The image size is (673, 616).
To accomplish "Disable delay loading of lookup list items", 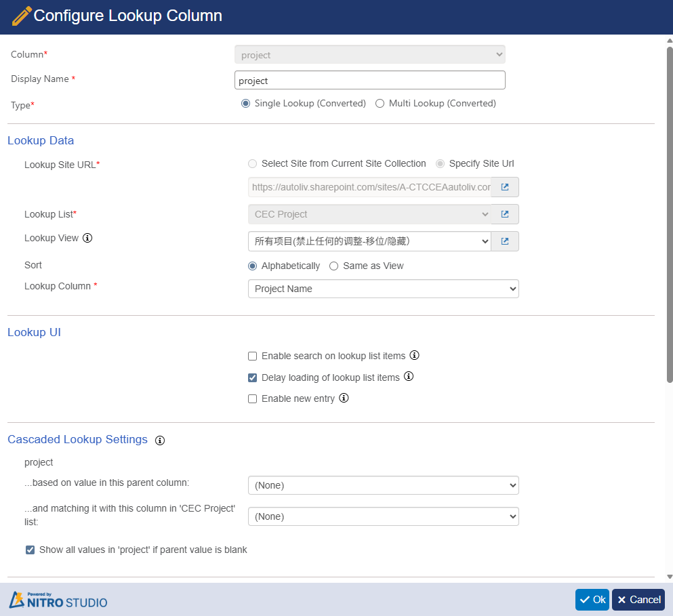I will tap(252, 377).
